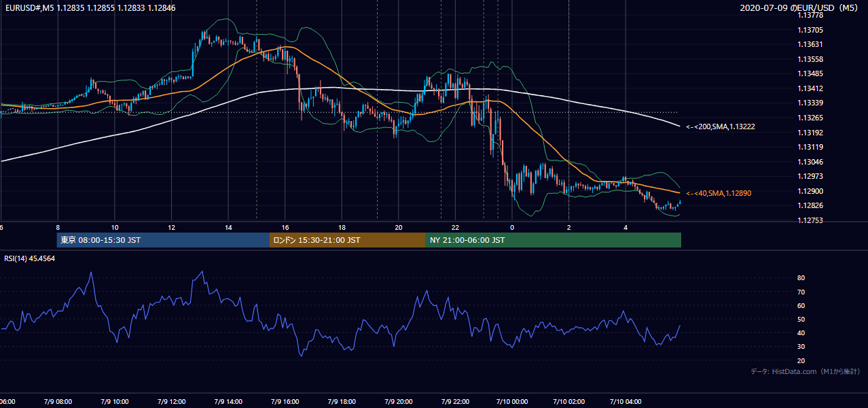Click bottom time label 7/9 20:00
This screenshot has width=868, height=408.
point(399,402)
